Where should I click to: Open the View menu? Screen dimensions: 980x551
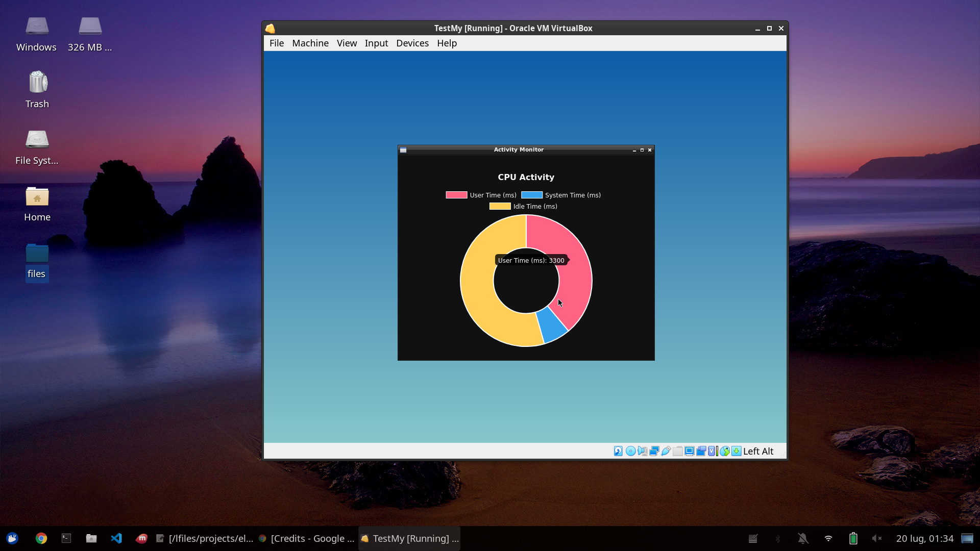tap(347, 43)
